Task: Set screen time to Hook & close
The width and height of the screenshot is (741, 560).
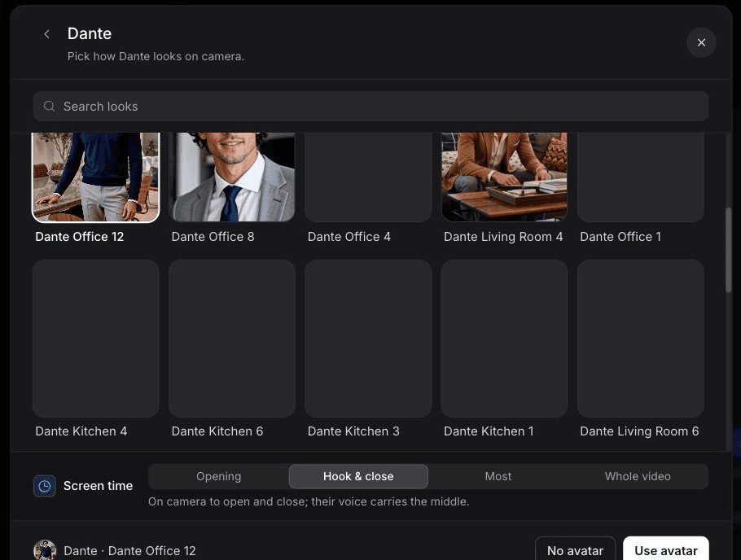Action: tap(358, 476)
